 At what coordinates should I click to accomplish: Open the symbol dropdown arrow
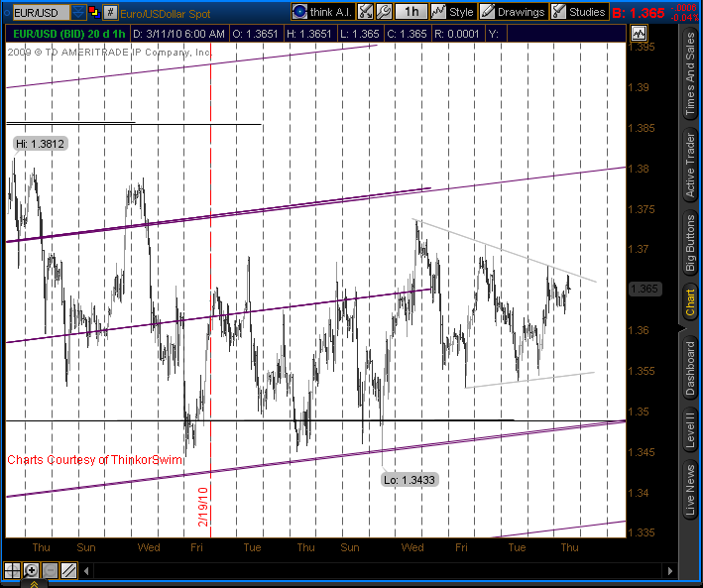coord(78,13)
